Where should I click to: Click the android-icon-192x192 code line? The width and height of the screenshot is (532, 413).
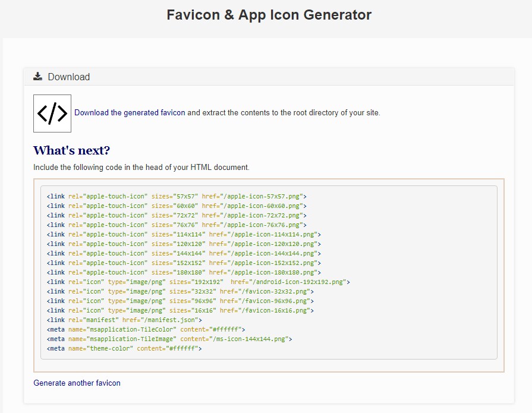tap(198, 282)
